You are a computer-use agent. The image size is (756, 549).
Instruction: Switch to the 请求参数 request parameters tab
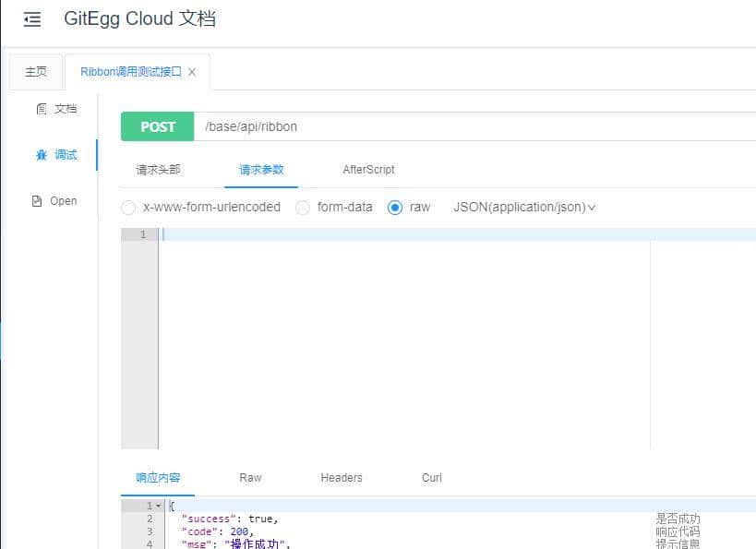click(260, 170)
